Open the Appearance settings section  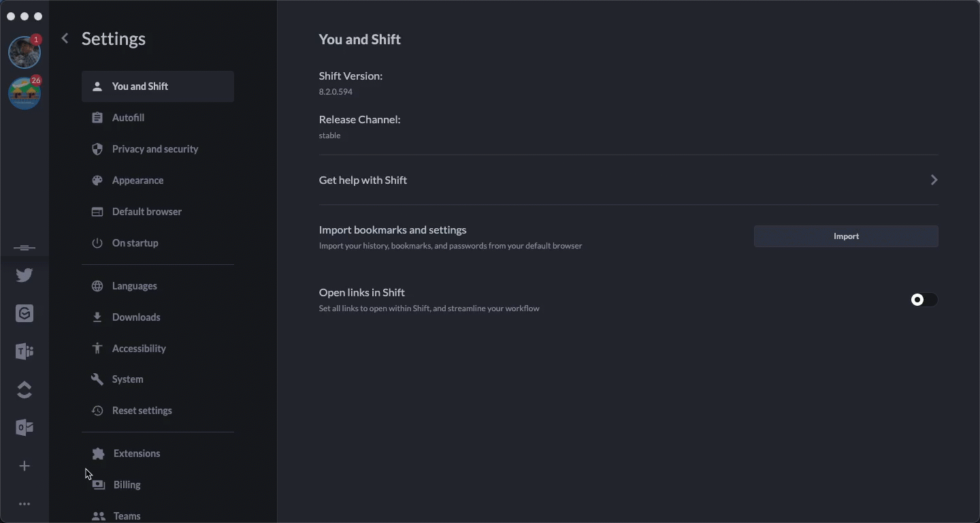(137, 180)
